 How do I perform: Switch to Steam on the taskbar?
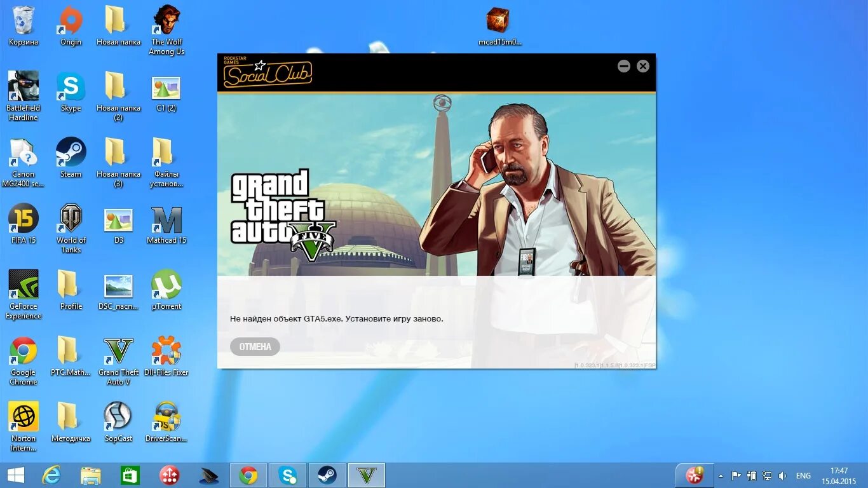(x=327, y=475)
